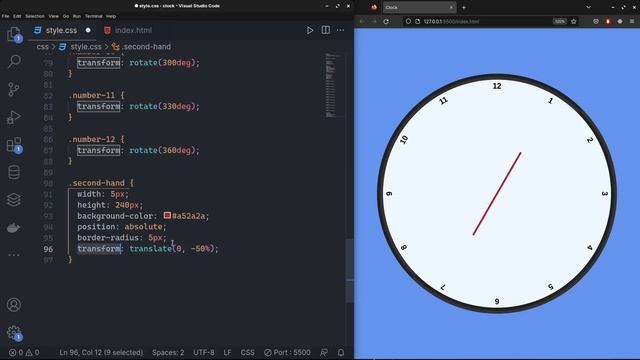Open the Edit menu
Viewport: 640px width, 360px height.
pos(17,16)
